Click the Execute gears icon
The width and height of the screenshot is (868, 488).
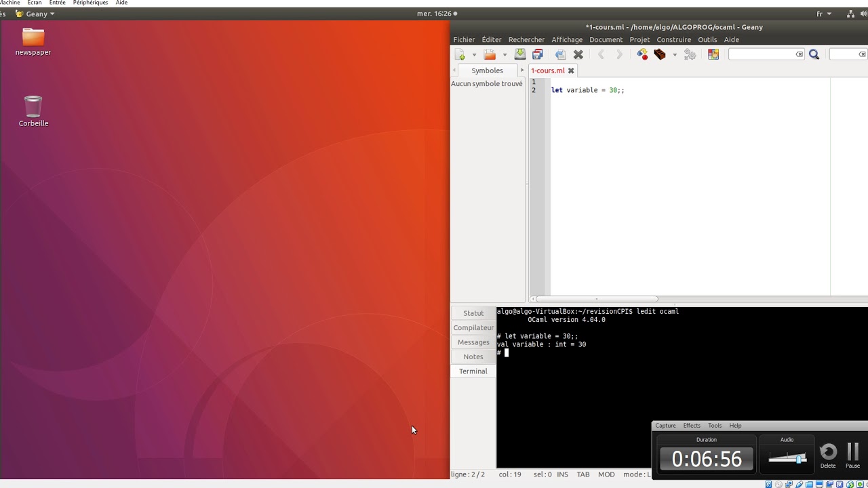690,55
